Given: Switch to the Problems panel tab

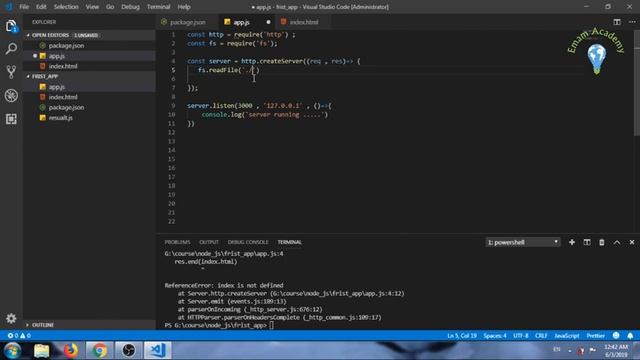Looking at the screenshot, I should pos(177,242).
